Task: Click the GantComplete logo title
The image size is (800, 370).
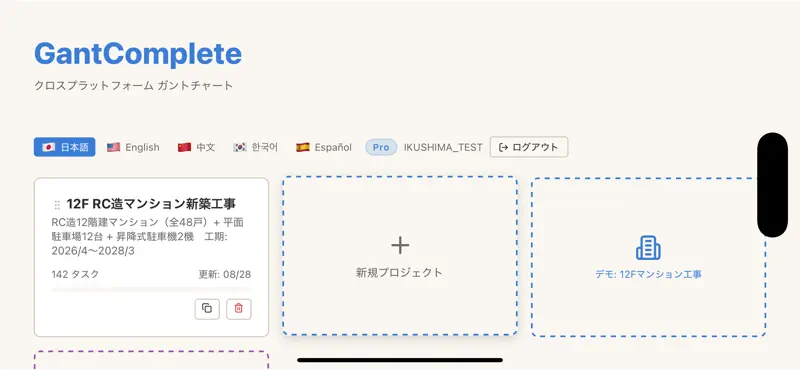Action: click(x=138, y=54)
